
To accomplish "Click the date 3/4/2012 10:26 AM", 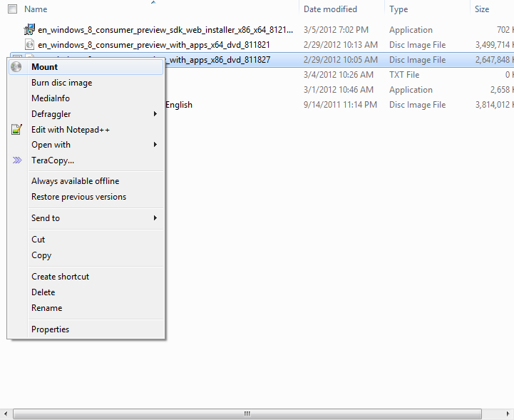I will point(339,75).
